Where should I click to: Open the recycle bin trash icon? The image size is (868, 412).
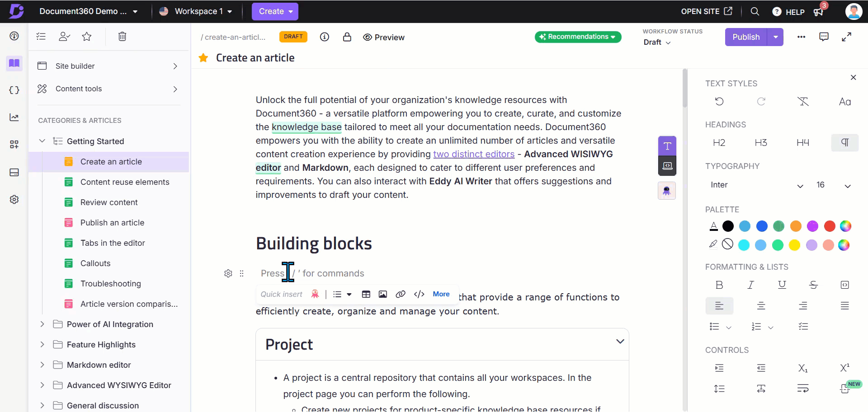click(x=122, y=37)
